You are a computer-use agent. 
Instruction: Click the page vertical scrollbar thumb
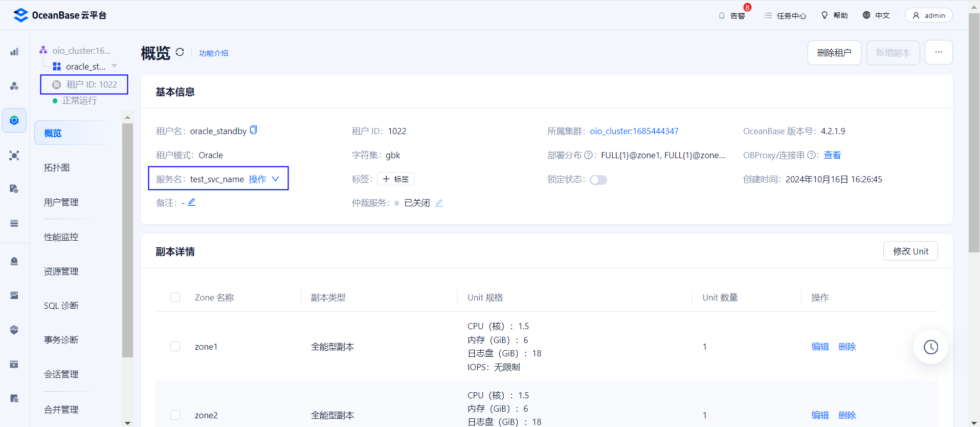click(974, 133)
